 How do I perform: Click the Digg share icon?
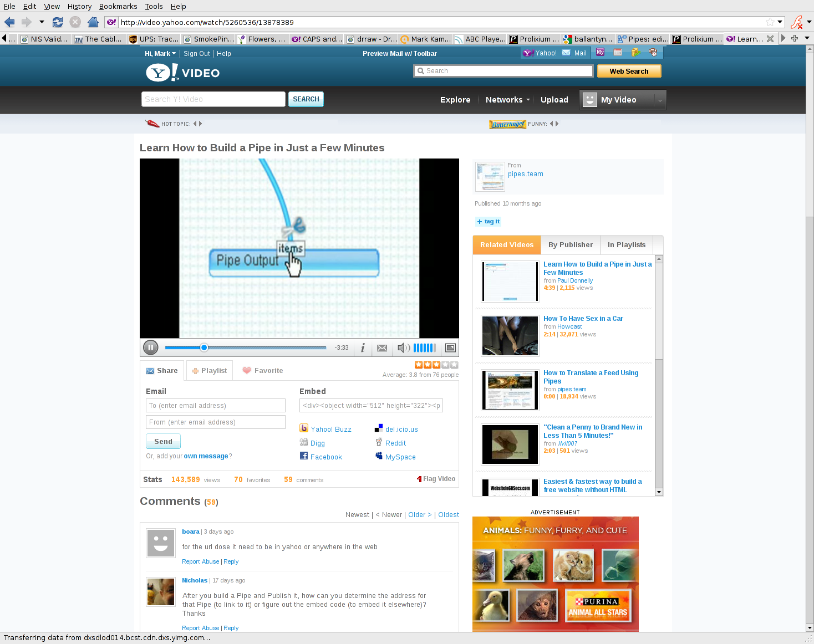304,442
